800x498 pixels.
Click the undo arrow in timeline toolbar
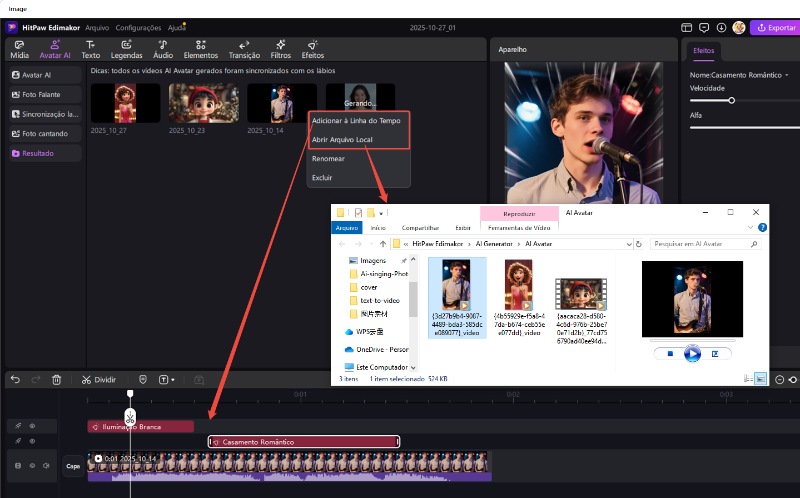(x=15, y=380)
